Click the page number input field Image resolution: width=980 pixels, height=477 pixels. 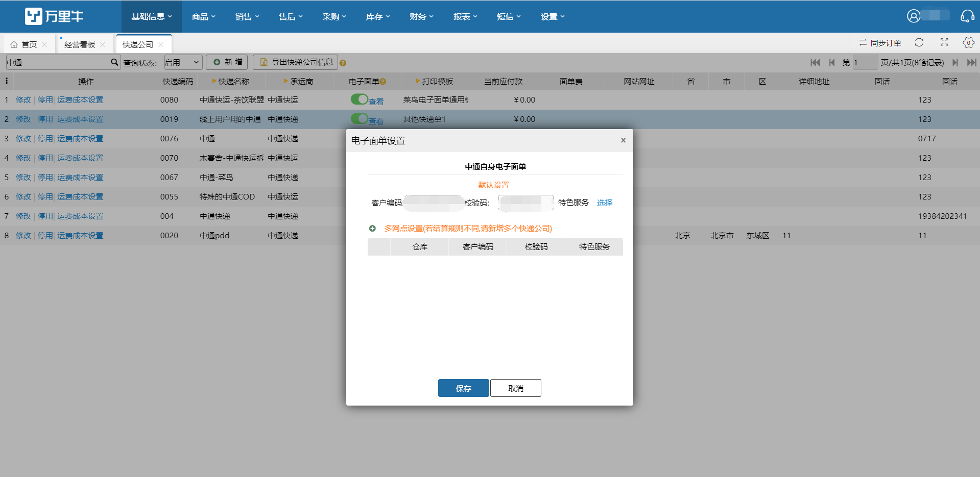point(865,62)
